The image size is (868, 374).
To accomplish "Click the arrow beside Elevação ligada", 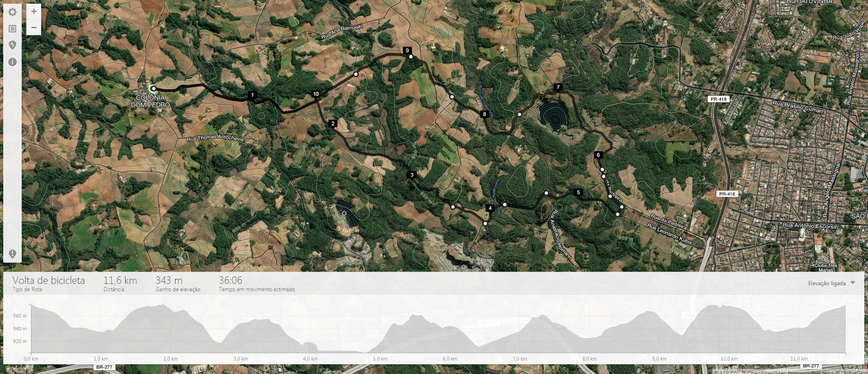I will (x=853, y=283).
